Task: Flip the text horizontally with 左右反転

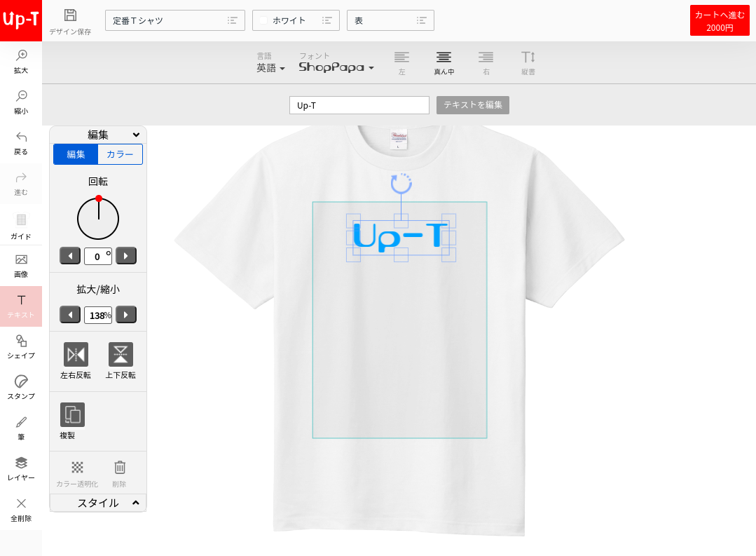Action: coord(75,355)
